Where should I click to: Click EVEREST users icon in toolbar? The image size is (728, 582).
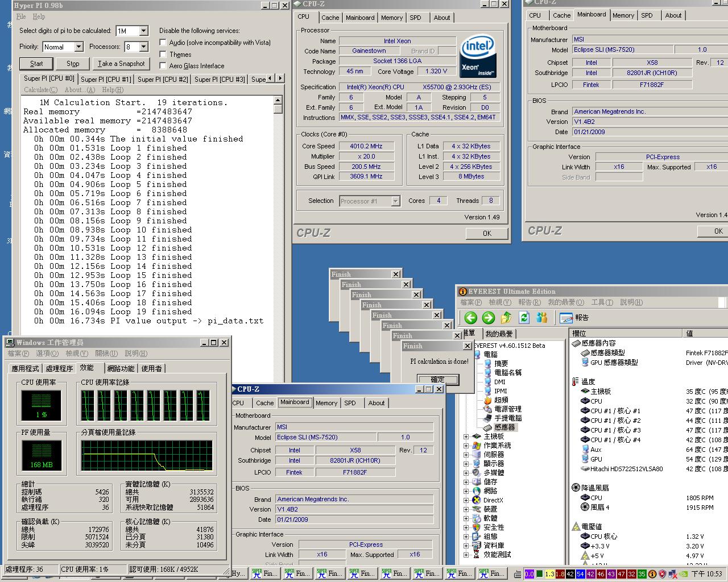tap(542, 318)
